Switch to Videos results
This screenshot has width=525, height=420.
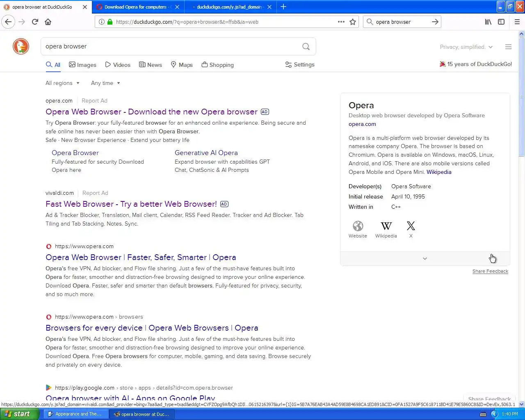118,65
